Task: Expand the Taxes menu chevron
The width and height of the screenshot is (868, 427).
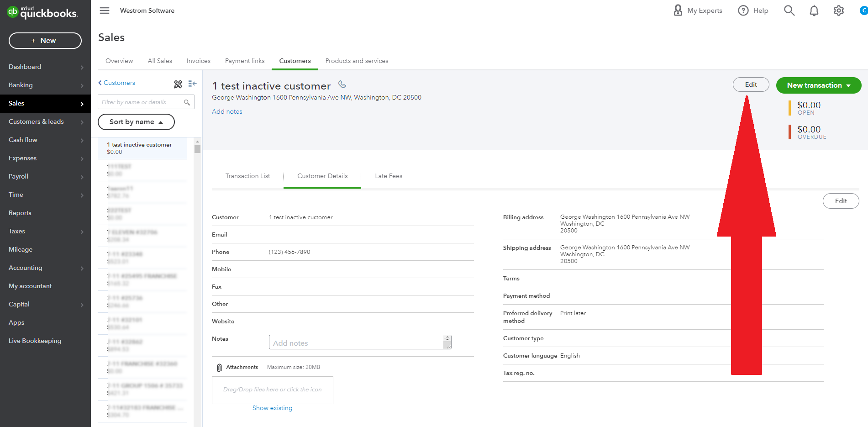Action: pos(82,232)
